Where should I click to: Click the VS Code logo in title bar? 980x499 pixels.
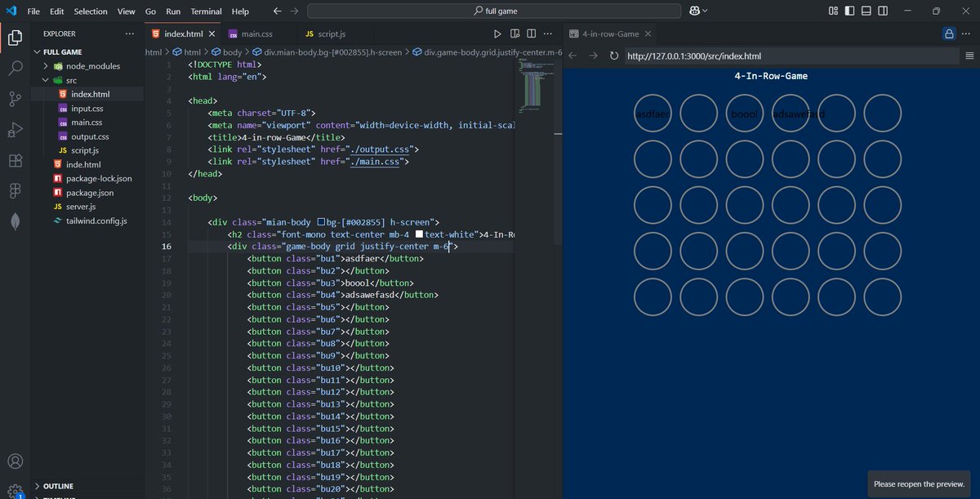[x=11, y=11]
